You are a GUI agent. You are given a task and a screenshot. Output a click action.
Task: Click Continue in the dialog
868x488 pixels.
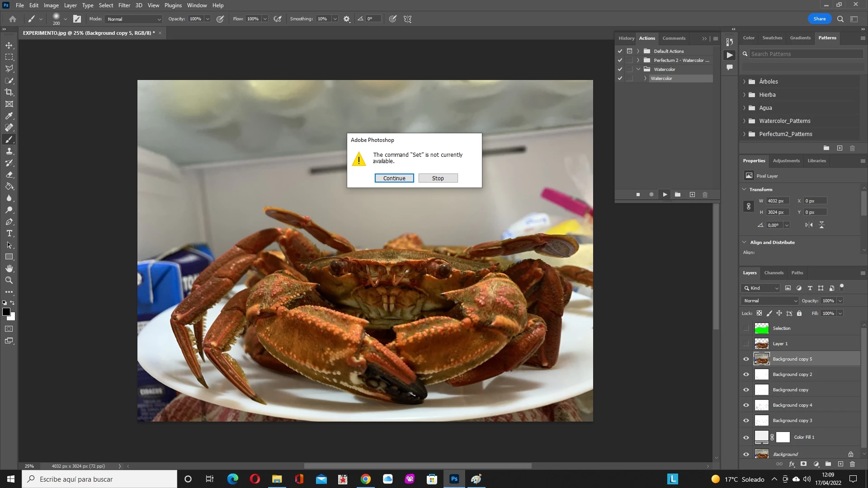[394, 178]
